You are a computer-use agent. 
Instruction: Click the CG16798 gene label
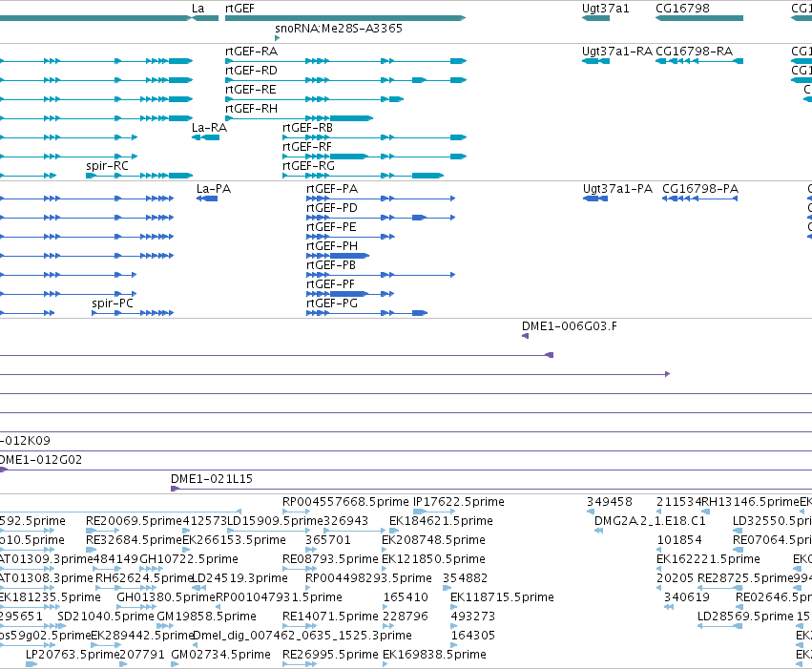point(682,9)
